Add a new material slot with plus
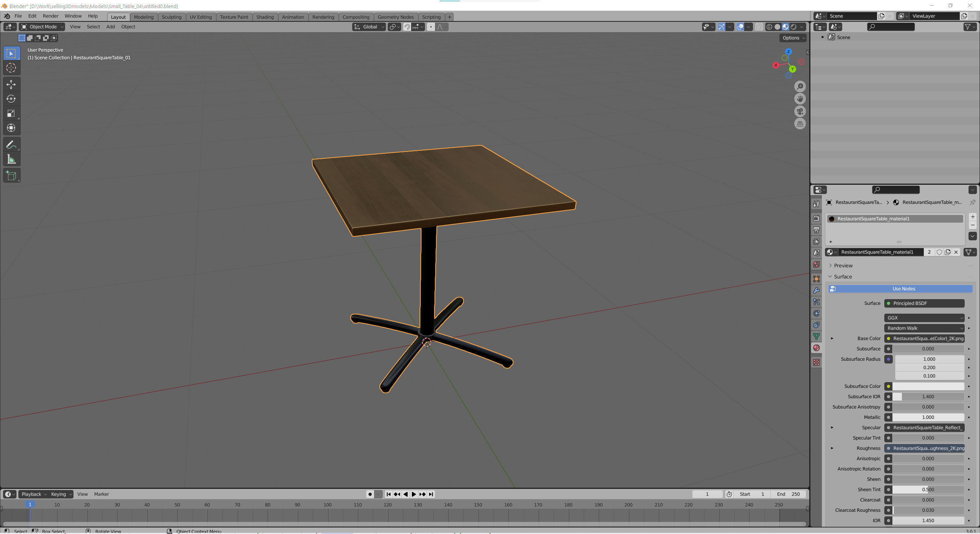Image resolution: width=980 pixels, height=534 pixels. (x=972, y=217)
